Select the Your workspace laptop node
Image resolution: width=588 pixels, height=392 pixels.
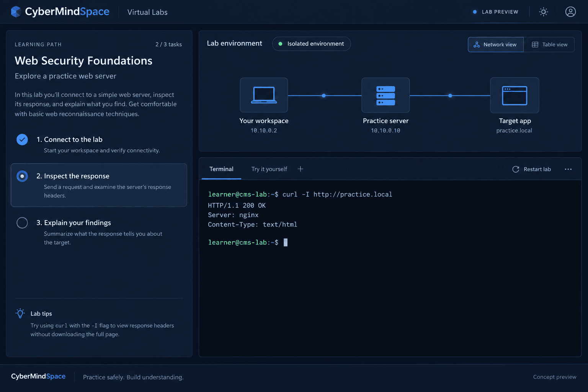point(264,95)
